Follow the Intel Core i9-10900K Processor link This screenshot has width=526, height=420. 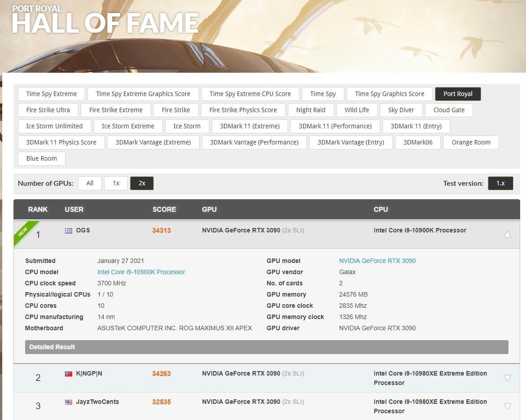click(x=141, y=272)
